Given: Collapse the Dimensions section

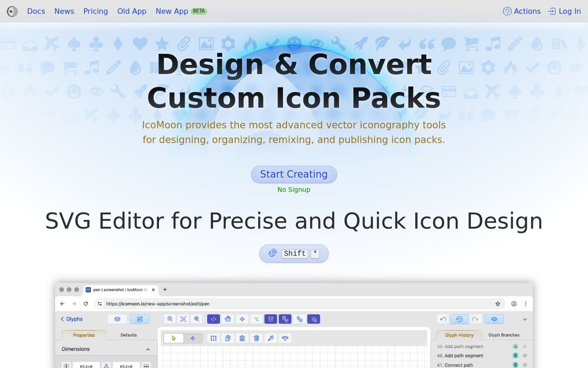Looking at the screenshot, I should click(147, 349).
